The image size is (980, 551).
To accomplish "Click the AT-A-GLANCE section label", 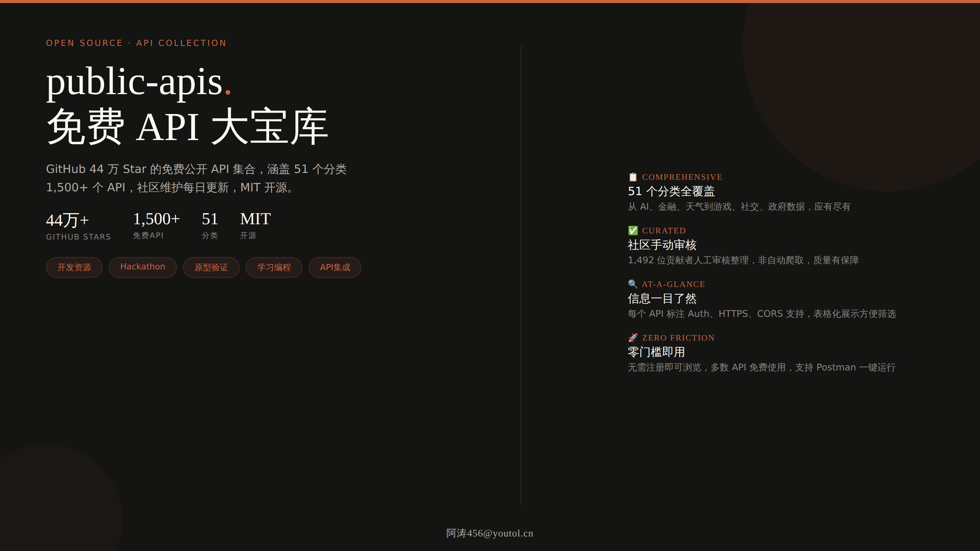I will [x=673, y=284].
